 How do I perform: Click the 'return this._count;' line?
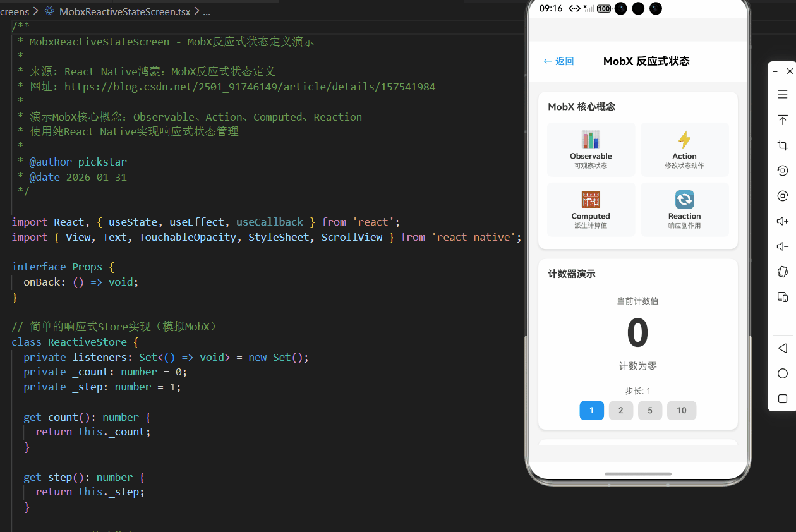click(x=93, y=432)
